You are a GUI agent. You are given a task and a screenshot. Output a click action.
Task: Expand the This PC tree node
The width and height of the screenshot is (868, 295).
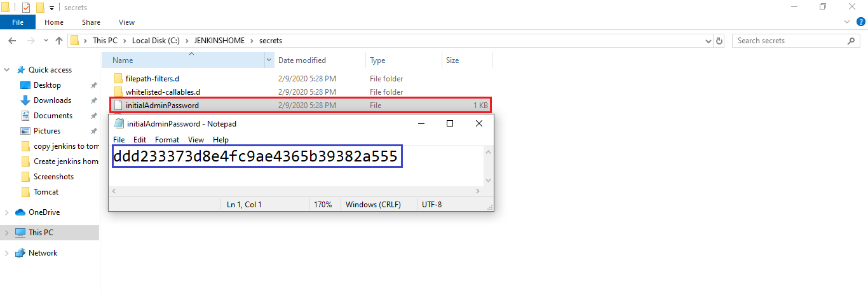pyautogui.click(x=7, y=233)
